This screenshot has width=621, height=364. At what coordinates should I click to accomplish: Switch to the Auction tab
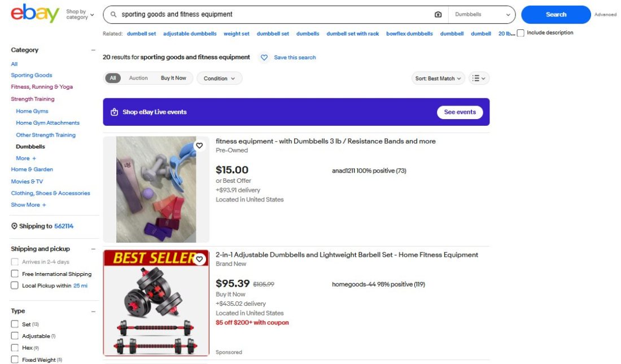138,78
